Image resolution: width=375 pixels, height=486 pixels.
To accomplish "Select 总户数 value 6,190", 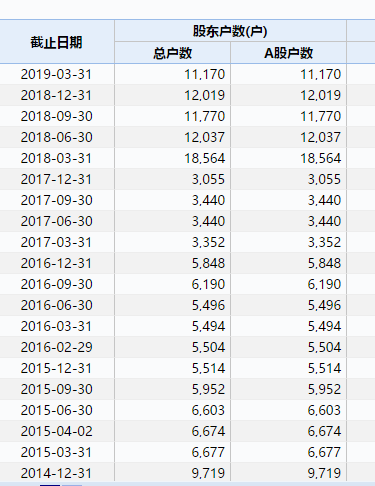I will [209, 284].
